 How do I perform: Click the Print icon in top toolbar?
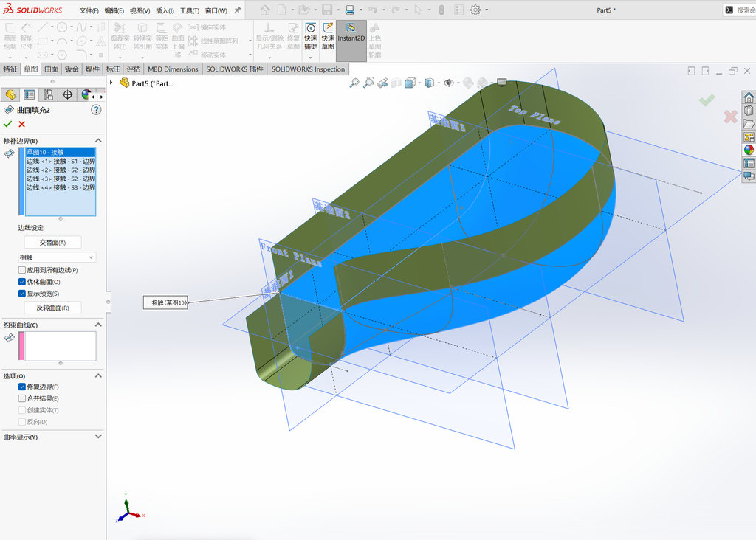[x=350, y=10]
